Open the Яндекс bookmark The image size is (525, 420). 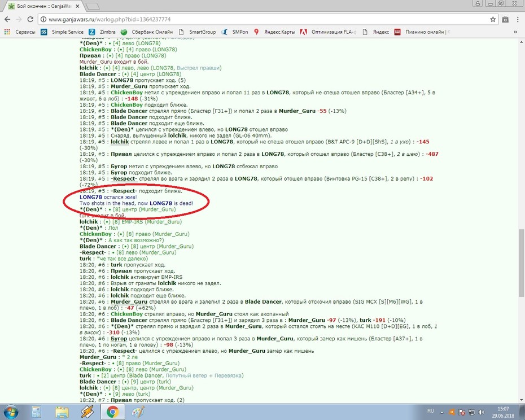pos(375,32)
